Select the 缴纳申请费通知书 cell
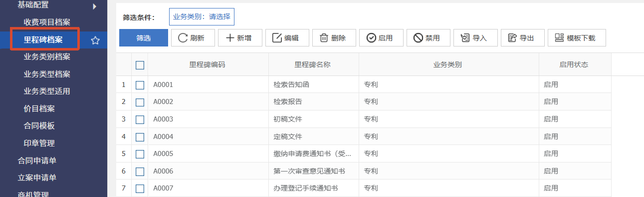The height and width of the screenshot is (197, 644). (x=313, y=154)
